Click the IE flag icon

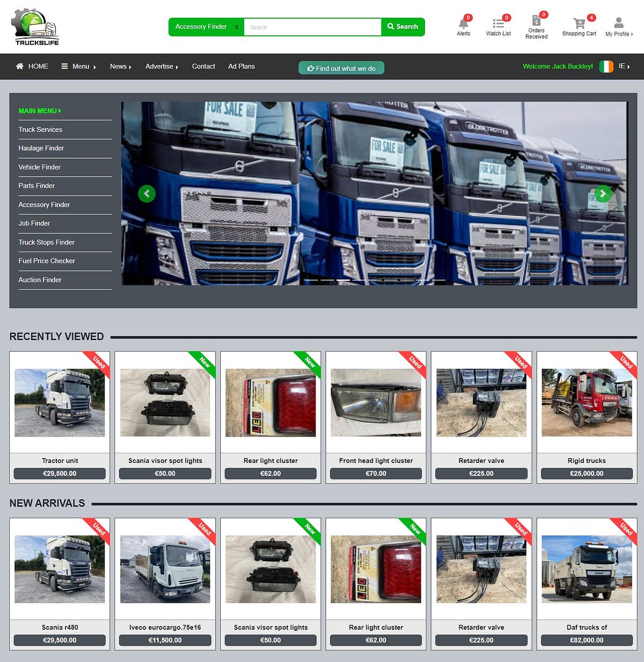tap(606, 67)
